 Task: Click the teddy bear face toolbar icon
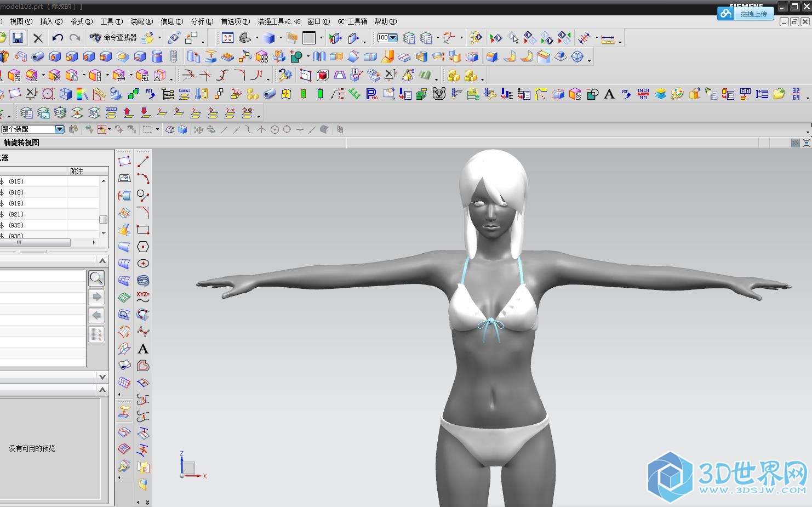coord(439,94)
